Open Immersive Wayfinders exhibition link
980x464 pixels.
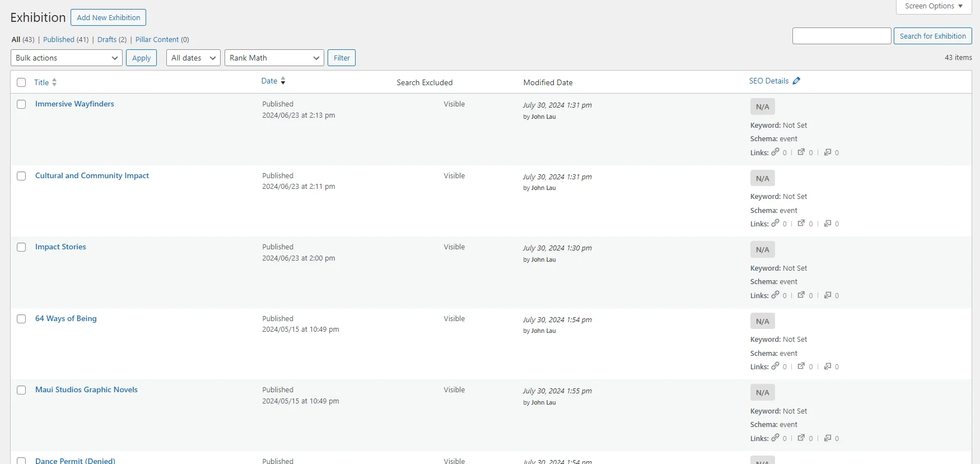pos(74,104)
